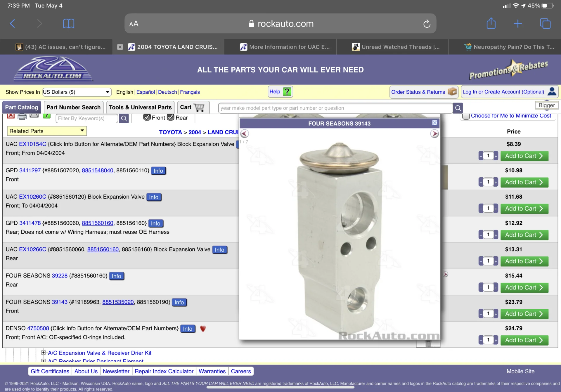This screenshot has width=561, height=392.
Task: Focus the main part search field
Action: 335,108
